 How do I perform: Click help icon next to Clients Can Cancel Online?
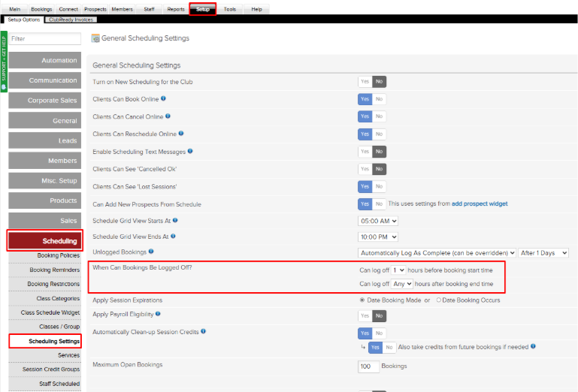click(168, 116)
